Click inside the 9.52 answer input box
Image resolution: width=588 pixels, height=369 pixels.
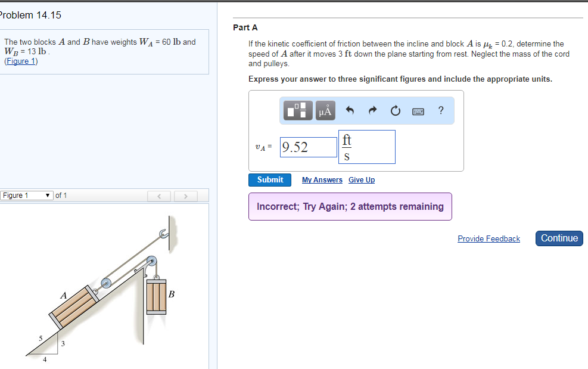pyautogui.click(x=308, y=147)
